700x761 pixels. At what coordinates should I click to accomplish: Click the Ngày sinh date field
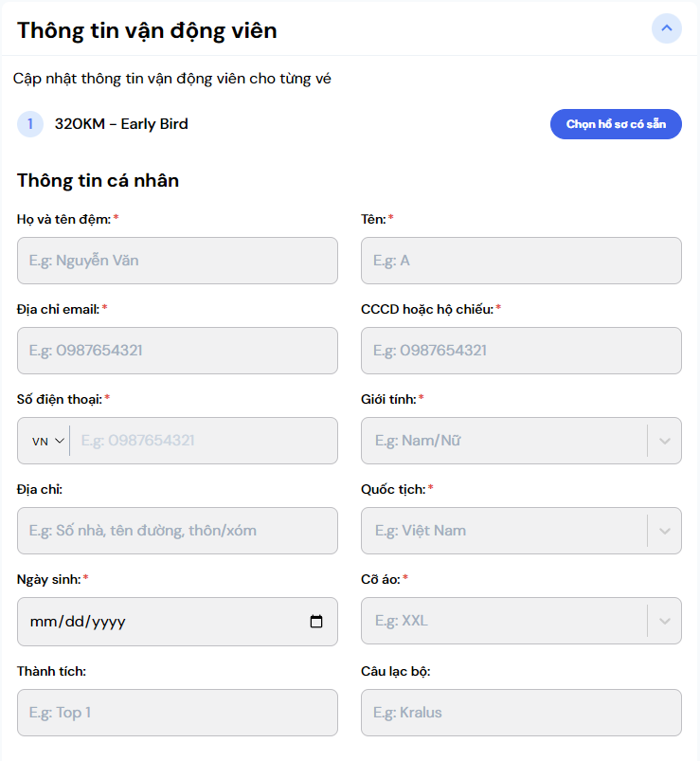point(161,622)
